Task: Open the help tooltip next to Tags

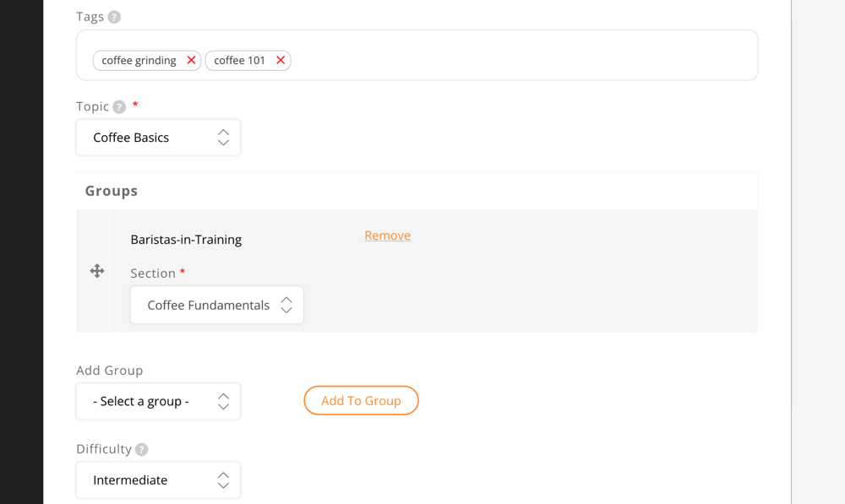Action: (115, 16)
